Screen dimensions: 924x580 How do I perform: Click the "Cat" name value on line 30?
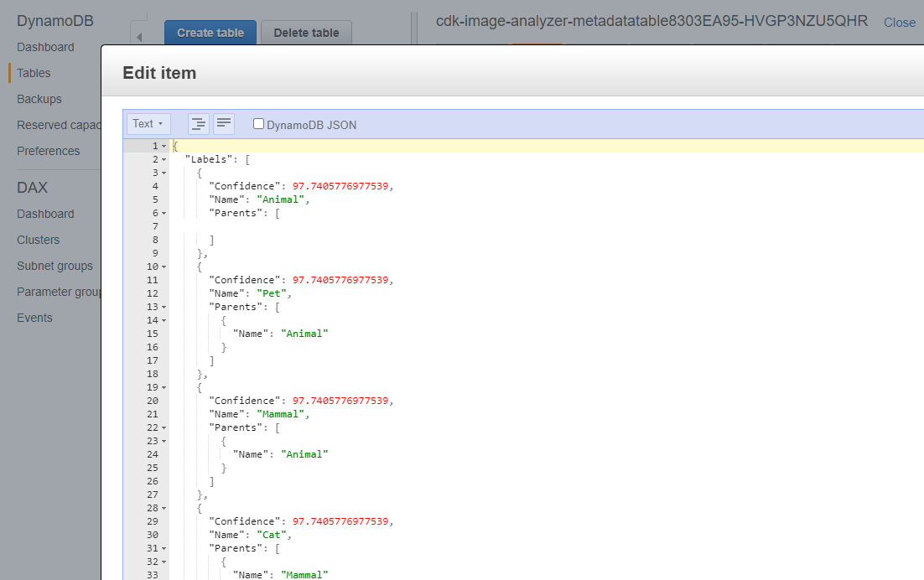[272, 535]
